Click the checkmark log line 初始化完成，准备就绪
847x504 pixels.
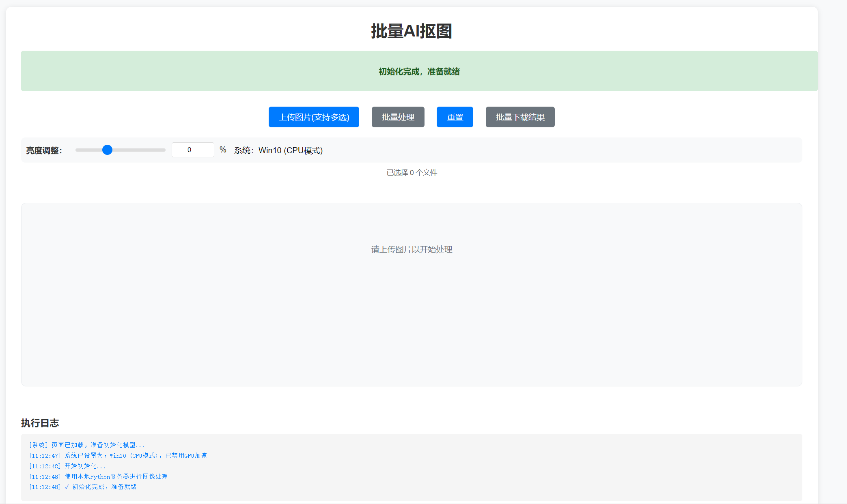pos(83,487)
